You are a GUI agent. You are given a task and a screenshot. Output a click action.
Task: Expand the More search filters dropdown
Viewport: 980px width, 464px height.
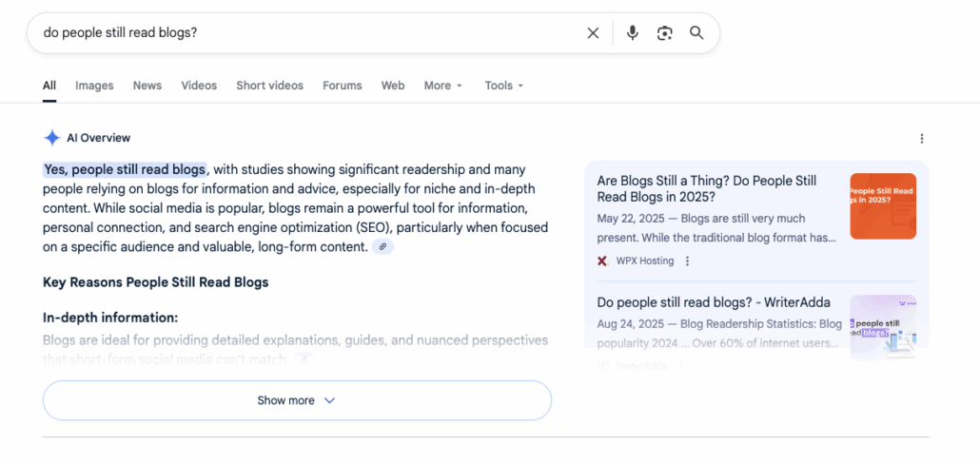point(442,86)
